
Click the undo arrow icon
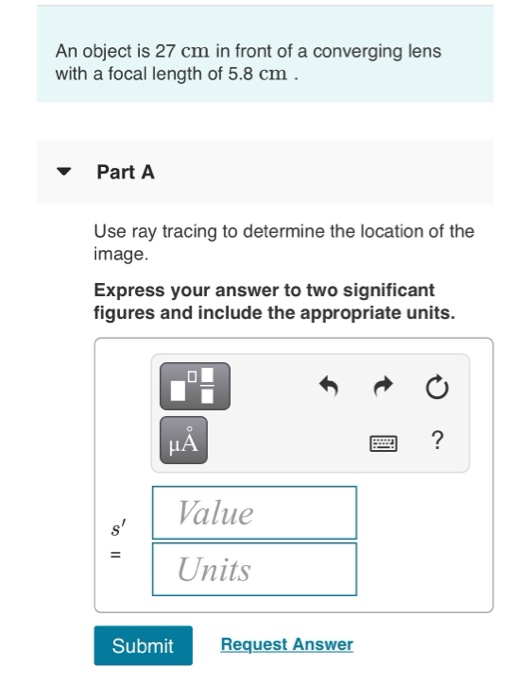coord(329,386)
